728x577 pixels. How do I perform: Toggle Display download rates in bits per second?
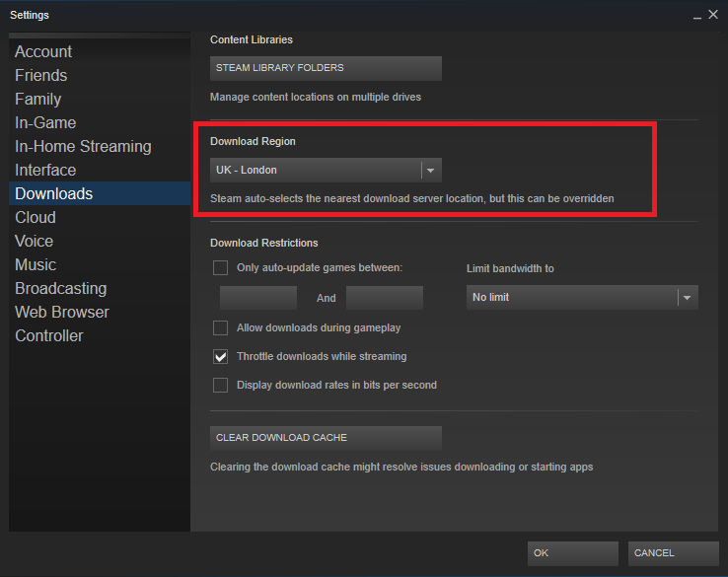coord(220,386)
